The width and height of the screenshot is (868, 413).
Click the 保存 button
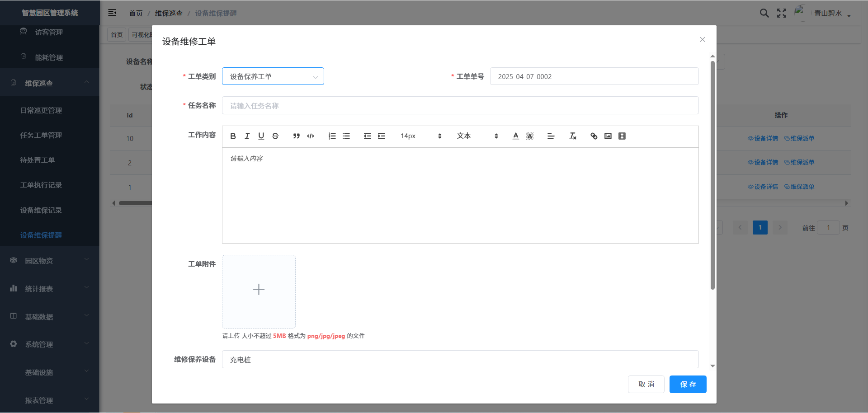[x=688, y=384]
